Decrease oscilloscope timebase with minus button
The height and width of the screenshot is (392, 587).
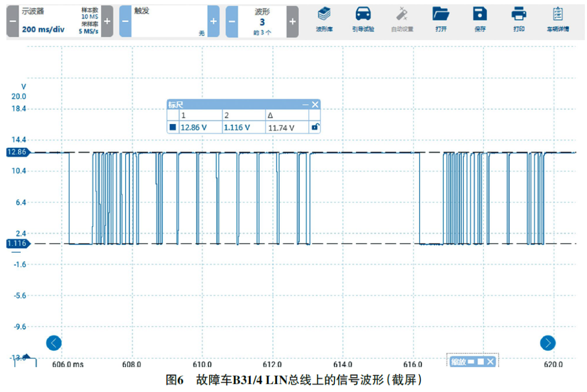13,22
